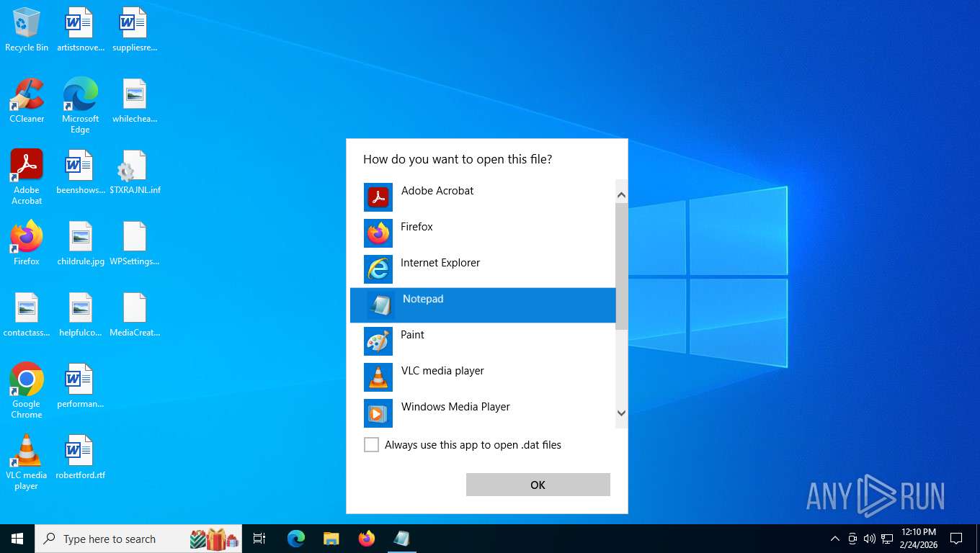
Task: Show hidden system tray icons
Action: [835, 539]
